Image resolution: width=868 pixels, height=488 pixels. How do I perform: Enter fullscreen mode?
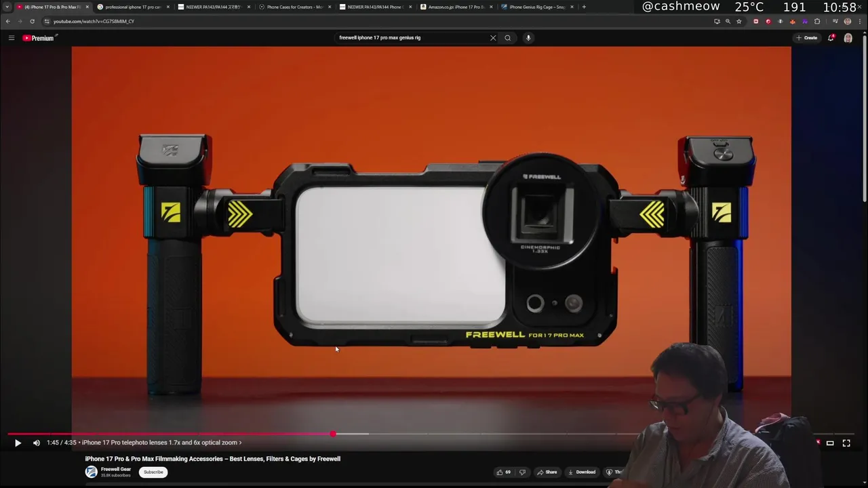pos(846,443)
